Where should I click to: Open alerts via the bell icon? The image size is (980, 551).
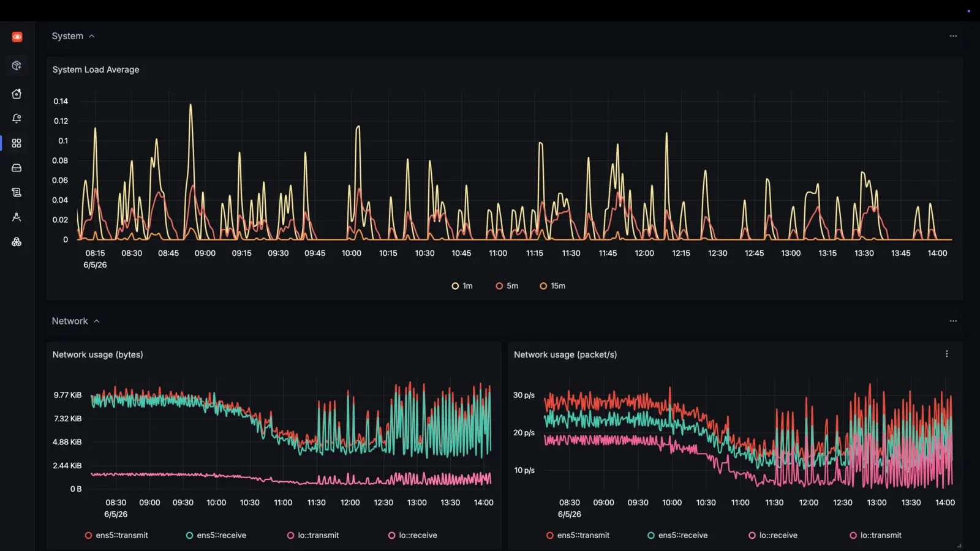click(x=17, y=118)
